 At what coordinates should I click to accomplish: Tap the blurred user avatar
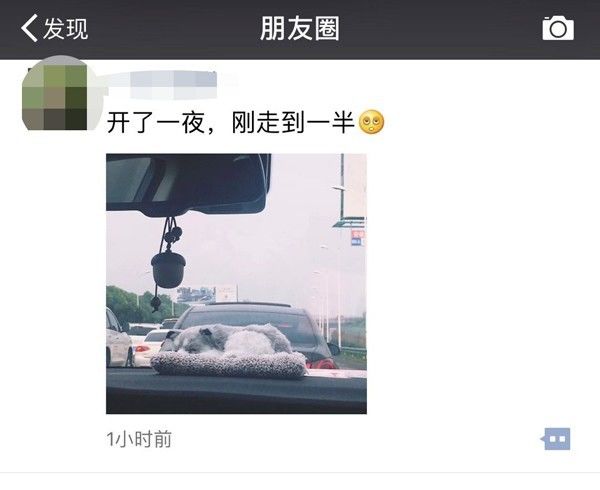click(55, 94)
